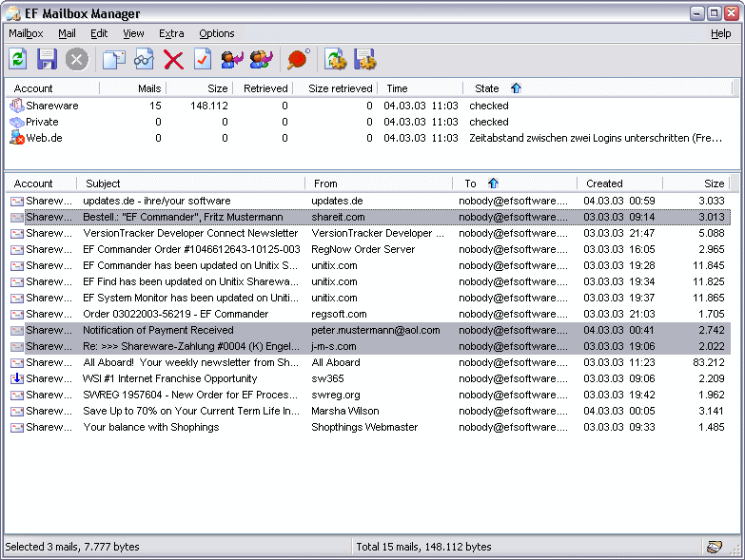This screenshot has width=745, height=560.
Task: Click envelope icon of VersionTracker Newsletter row
Action: (x=16, y=234)
